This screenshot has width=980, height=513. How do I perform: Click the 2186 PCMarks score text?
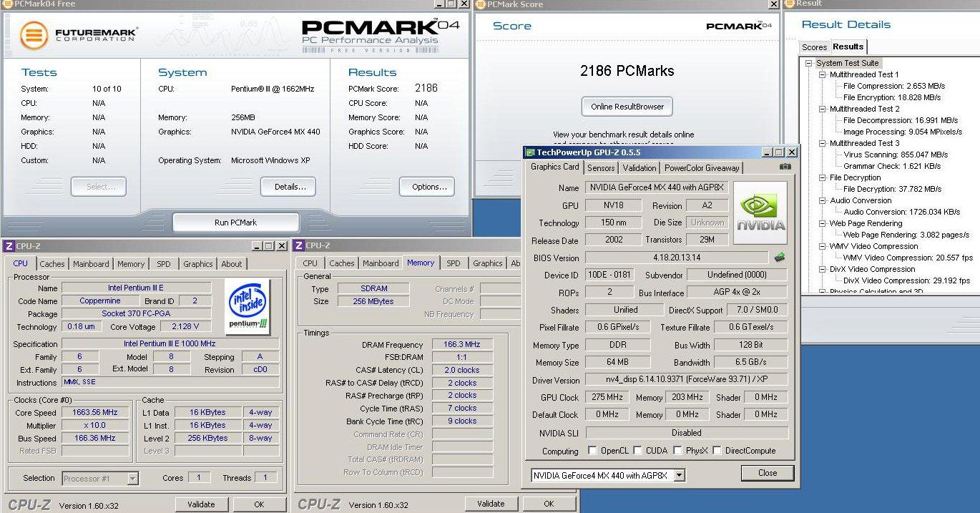pyautogui.click(x=627, y=71)
